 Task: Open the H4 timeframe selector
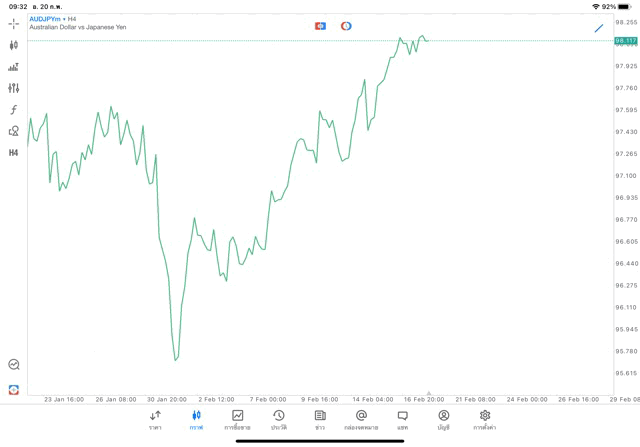13,153
